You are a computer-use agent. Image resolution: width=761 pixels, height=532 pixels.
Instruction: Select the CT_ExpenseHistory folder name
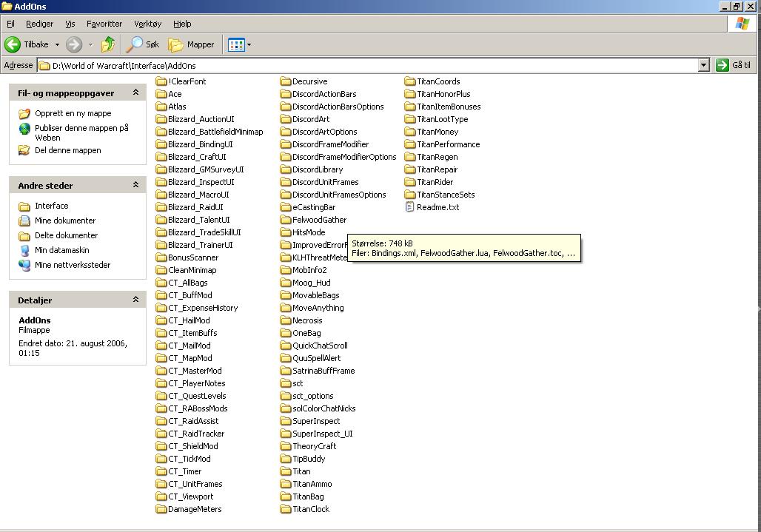(x=203, y=308)
